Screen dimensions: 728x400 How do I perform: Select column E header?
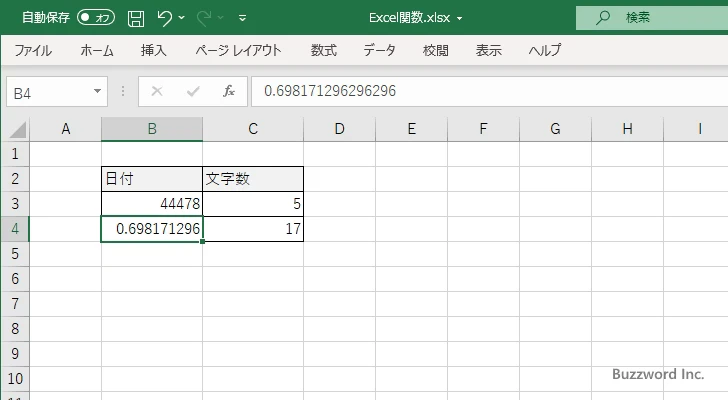pos(411,129)
